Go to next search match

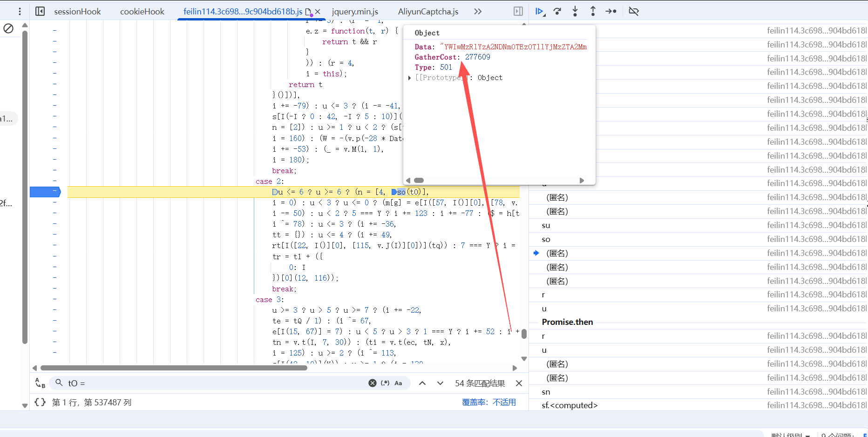click(440, 383)
